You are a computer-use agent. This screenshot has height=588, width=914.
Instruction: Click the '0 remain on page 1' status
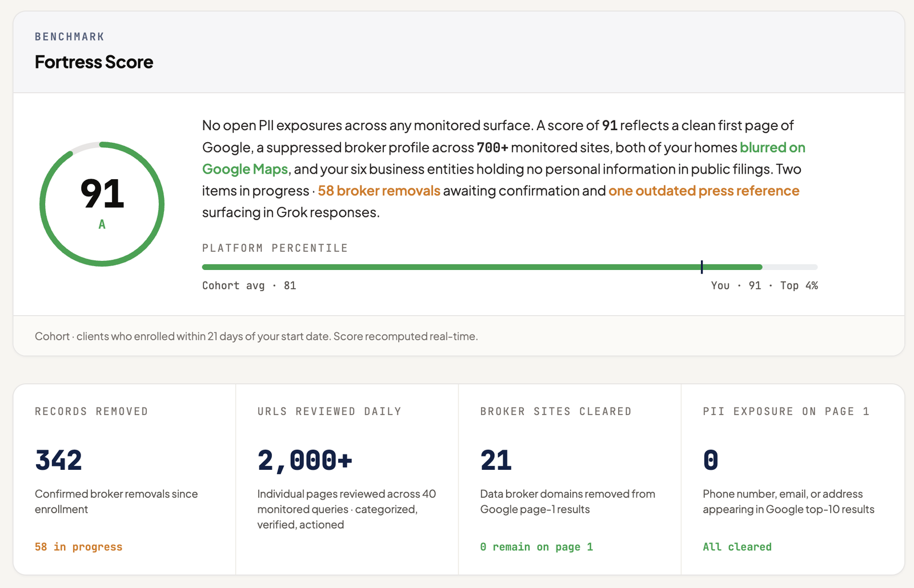[536, 547]
